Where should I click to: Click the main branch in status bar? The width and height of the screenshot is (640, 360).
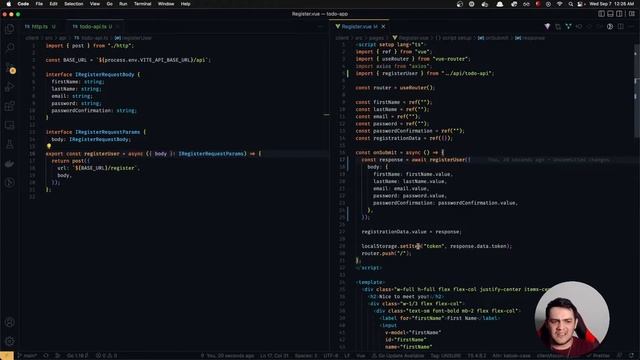(28, 356)
